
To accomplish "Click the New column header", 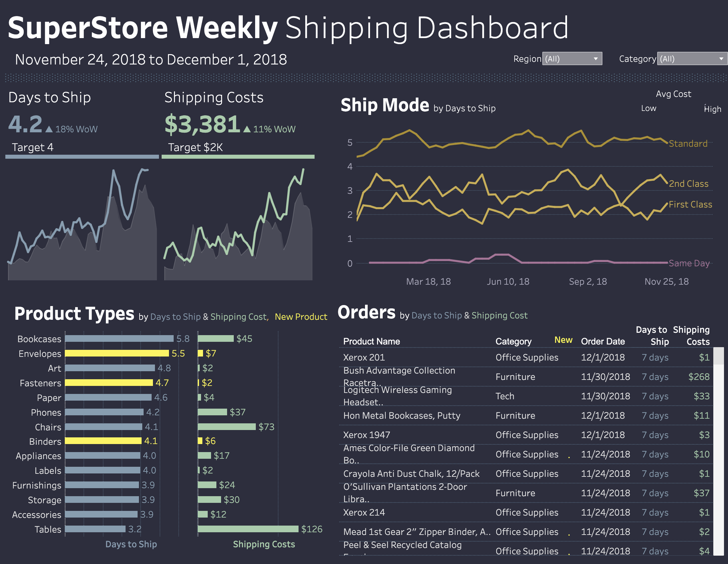I will pos(563,340).
